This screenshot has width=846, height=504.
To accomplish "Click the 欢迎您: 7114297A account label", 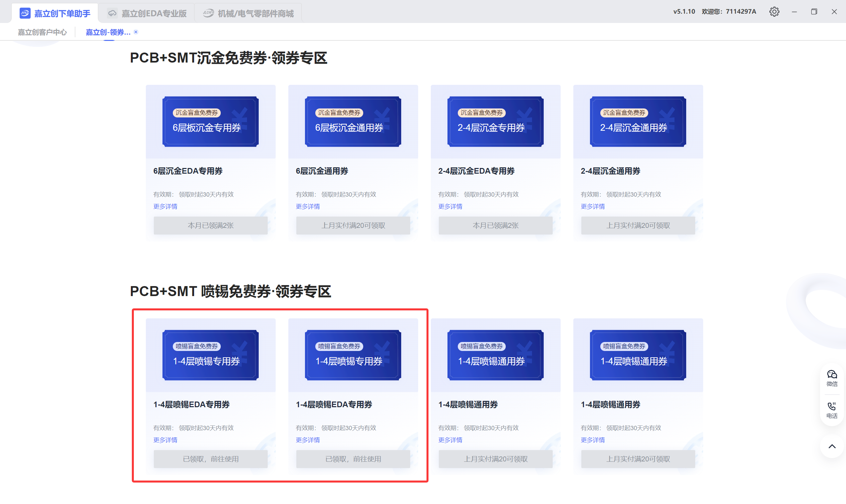I will 729,12.
